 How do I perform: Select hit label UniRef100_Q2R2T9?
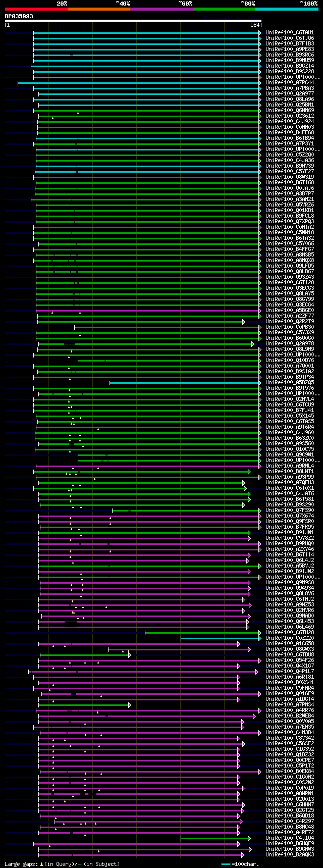click(x=290, y=322)
